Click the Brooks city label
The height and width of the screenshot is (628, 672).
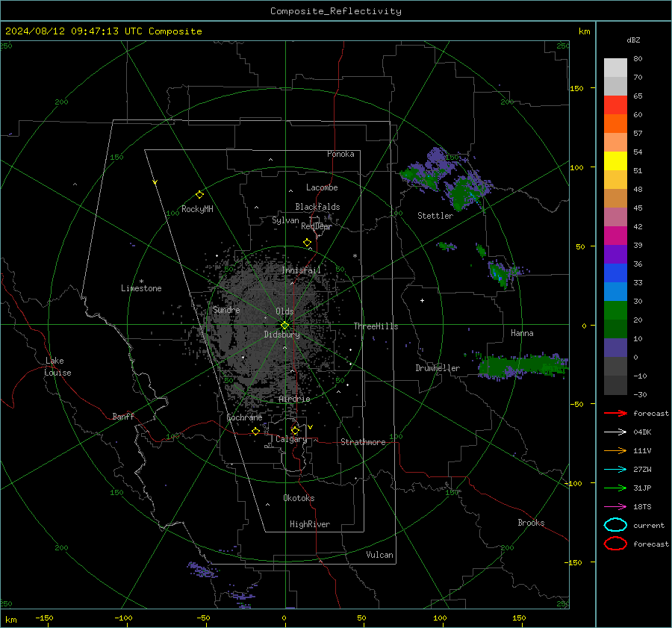[x=531, y=523]
